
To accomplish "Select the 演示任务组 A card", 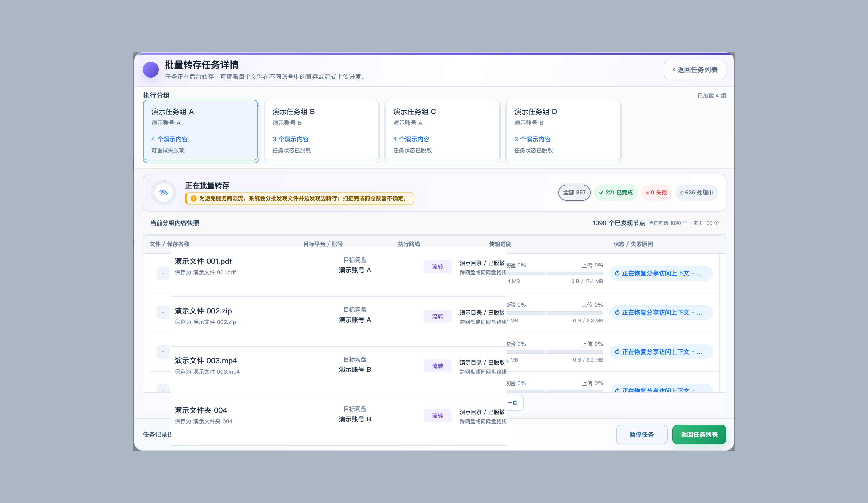I will [x=200, y=130].
